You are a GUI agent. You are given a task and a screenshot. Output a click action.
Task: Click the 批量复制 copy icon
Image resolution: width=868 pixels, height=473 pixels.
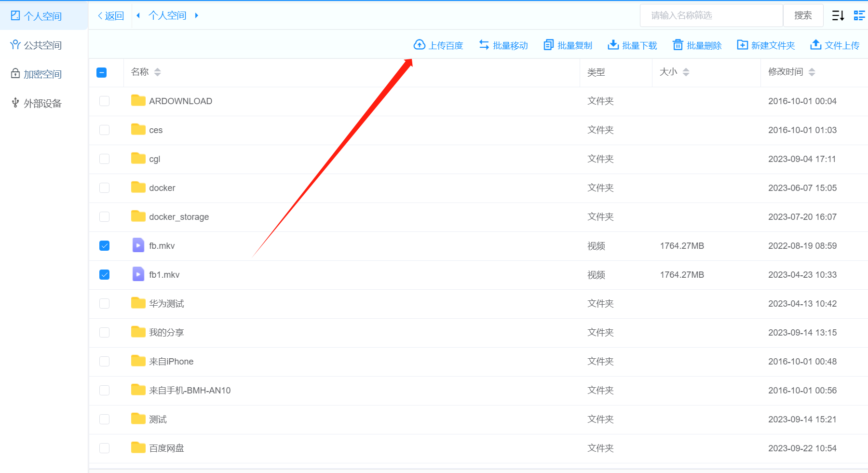click(x=548, y=45)
